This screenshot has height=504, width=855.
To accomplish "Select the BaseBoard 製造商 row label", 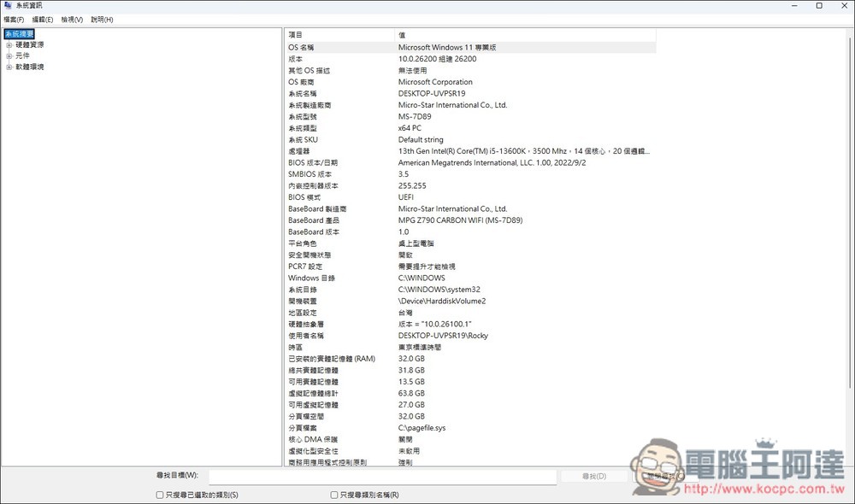I will 317,208.
